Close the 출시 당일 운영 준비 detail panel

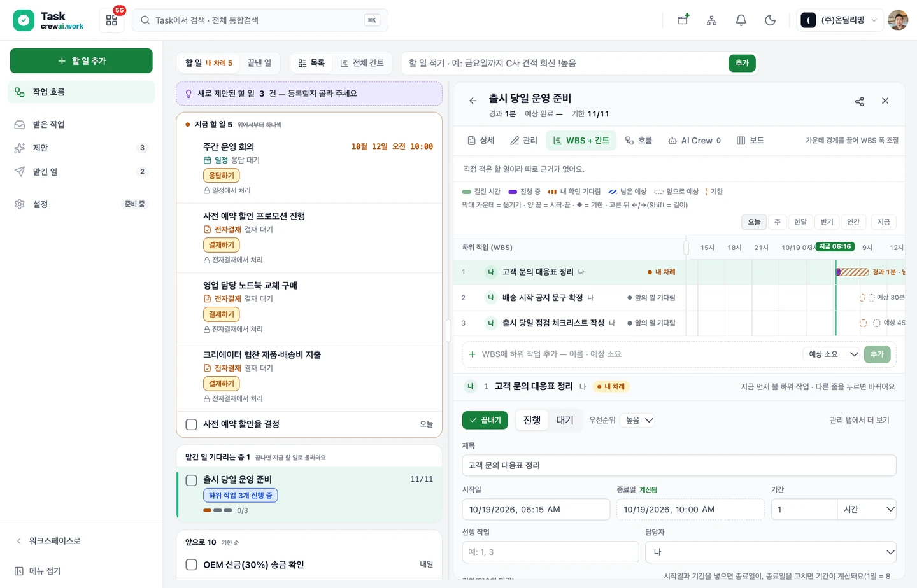tap(885, 101)
